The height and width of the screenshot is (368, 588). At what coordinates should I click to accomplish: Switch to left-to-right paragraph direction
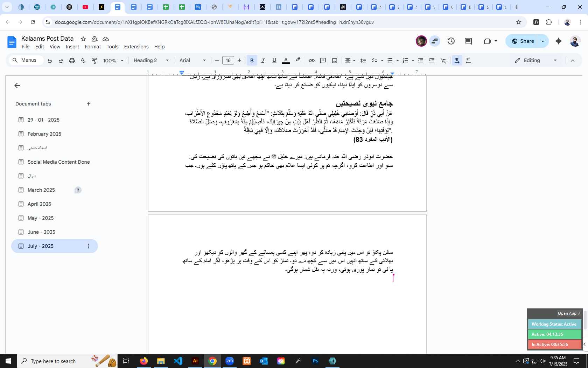click(457, 61)
